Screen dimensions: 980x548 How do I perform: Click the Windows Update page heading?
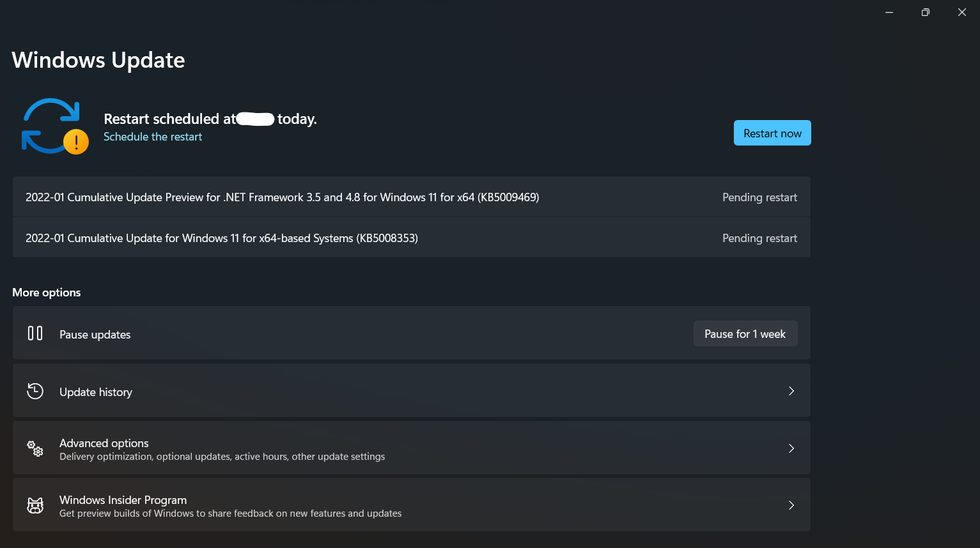point(98,60)
